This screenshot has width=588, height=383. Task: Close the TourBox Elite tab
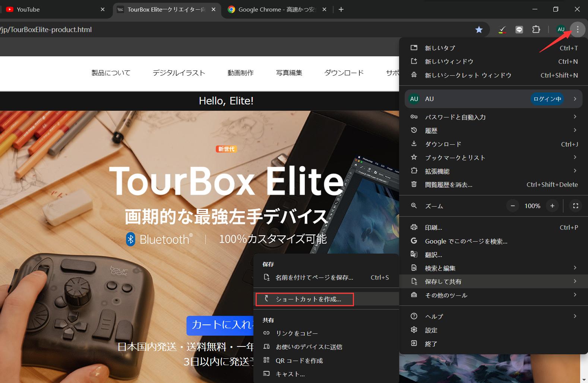pos(213,9)
